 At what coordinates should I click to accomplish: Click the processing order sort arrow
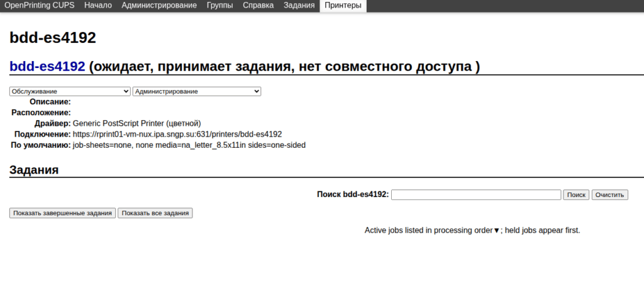point(496,230)
